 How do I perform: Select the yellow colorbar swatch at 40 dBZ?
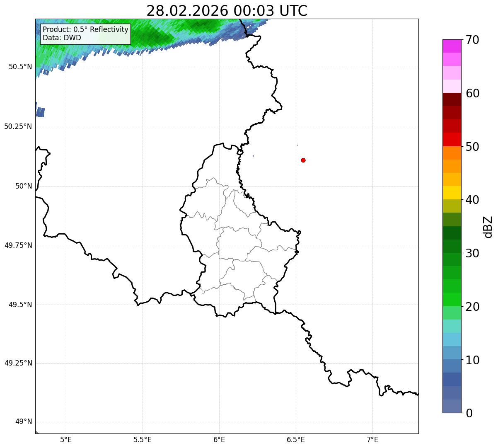(452, 193)
